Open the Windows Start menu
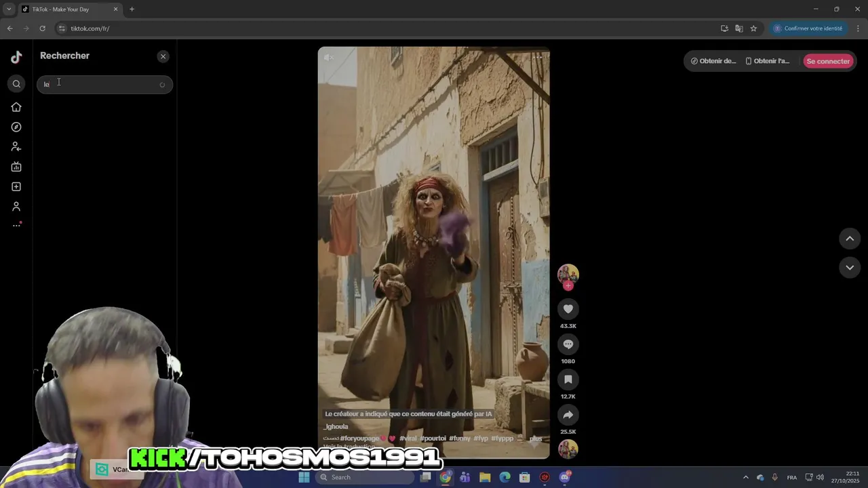 304,477
